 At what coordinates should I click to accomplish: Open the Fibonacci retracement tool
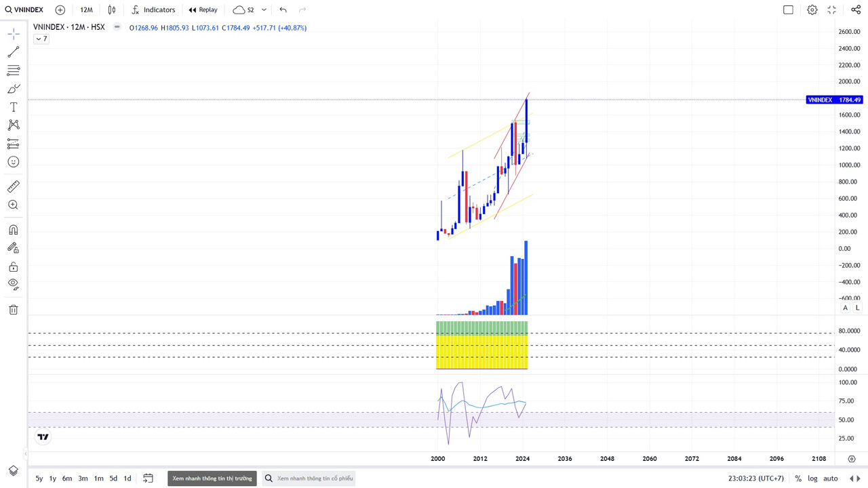[13, 70]
